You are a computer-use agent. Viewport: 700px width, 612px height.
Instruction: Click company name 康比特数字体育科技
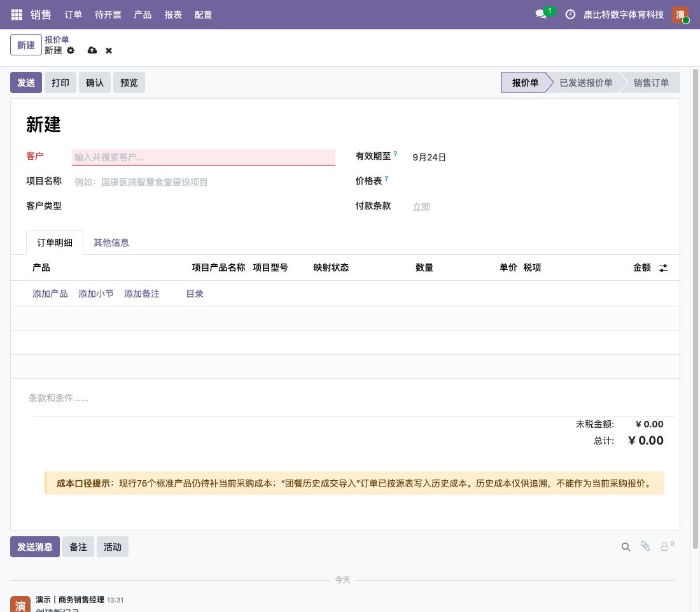pyautogui.click(x=623, y=15)
